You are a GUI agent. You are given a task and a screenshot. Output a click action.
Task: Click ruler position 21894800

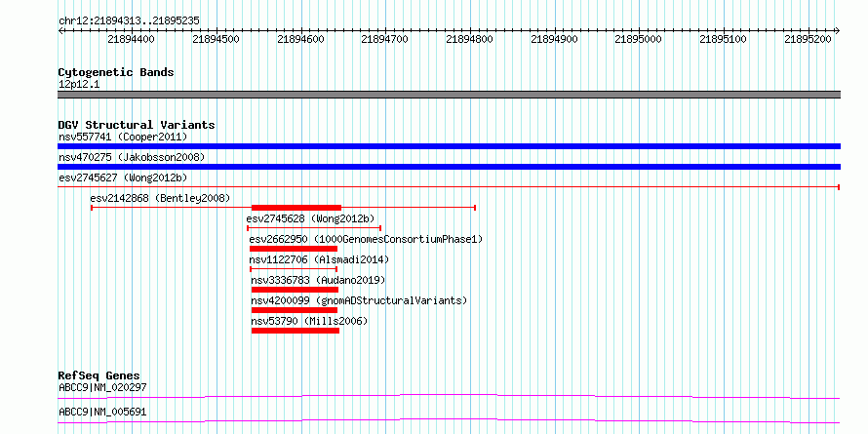pos(469,39)
